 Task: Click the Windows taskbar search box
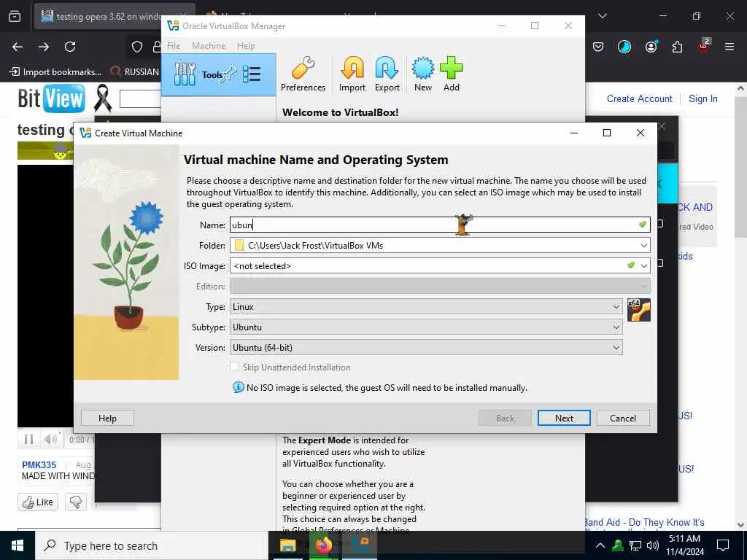[152, 545]
